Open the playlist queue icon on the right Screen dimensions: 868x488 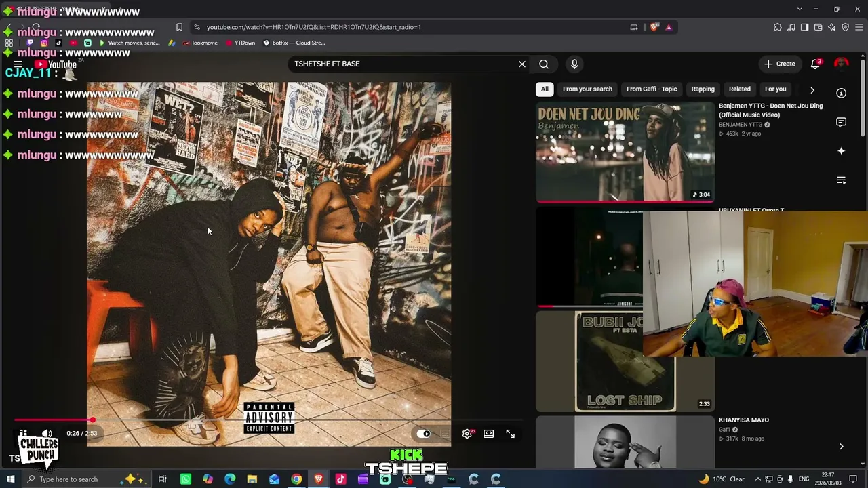(x=841, y=180)
